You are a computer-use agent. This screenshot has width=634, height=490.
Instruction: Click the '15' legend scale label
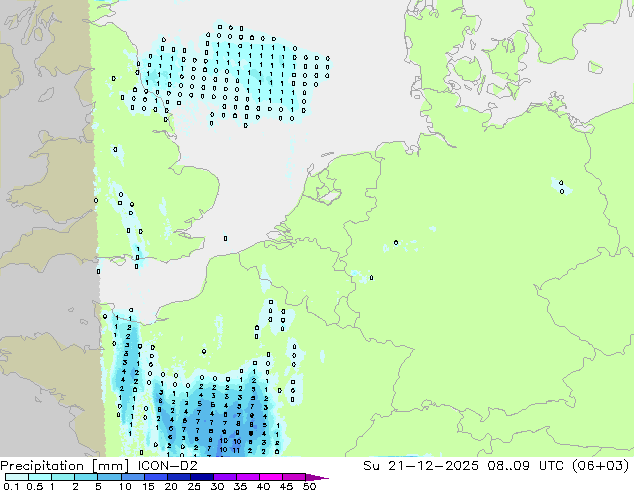(148, 486)
